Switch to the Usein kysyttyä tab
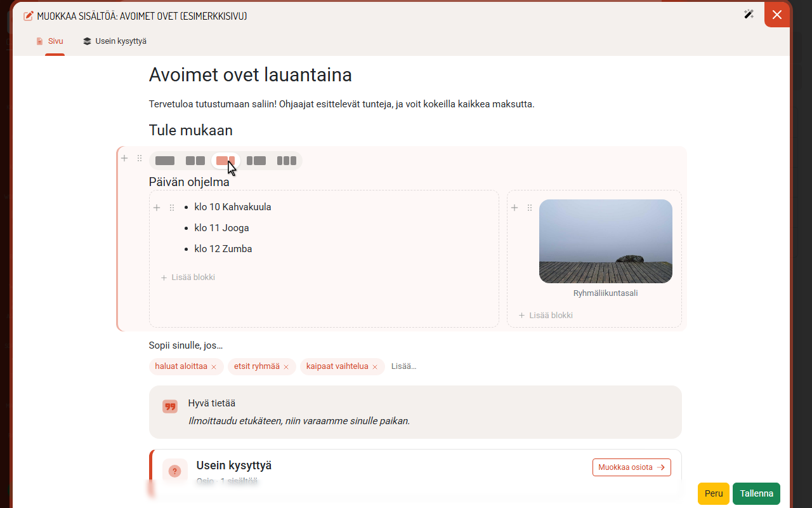The image size is (812, 508). point(115,41)
